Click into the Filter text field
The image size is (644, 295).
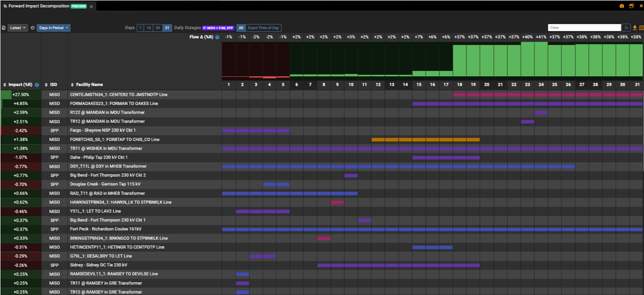click(x=584, y=28)
